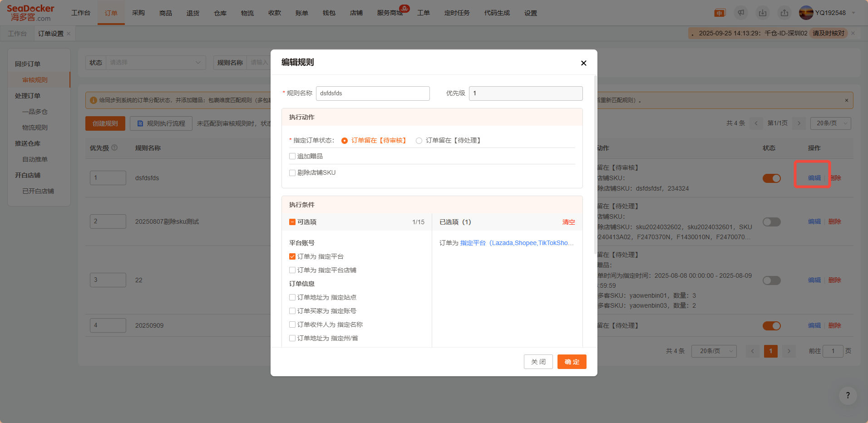
Task: Select 订单留在【待处理】 radio option
Action: point(419,141)
